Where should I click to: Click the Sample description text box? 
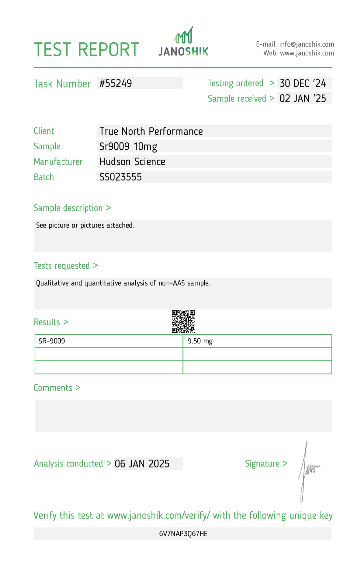pyautogui.click(x=183, y=236)
